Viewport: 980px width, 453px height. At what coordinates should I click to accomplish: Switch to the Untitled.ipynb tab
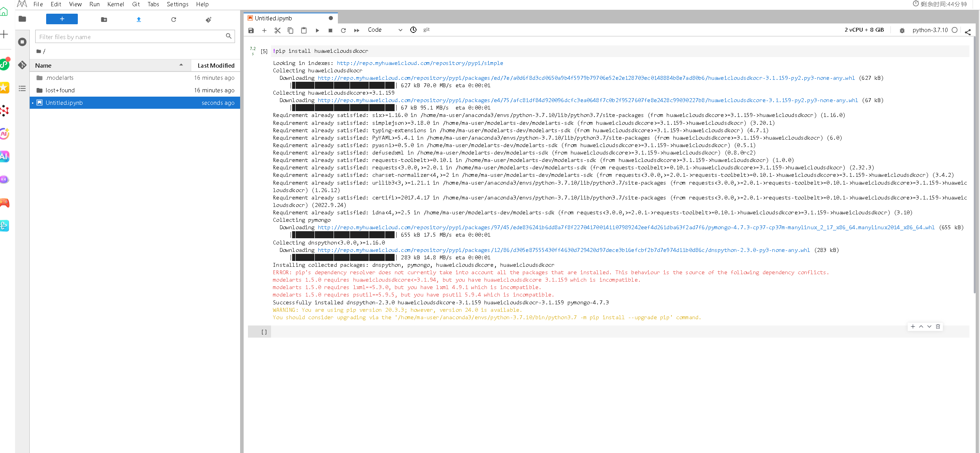(x=273, y=18)
